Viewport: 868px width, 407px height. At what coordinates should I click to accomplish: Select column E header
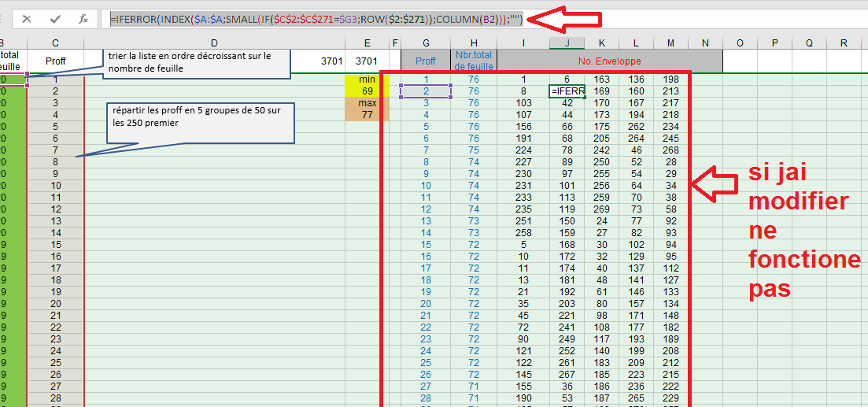[x=367, y=43]
